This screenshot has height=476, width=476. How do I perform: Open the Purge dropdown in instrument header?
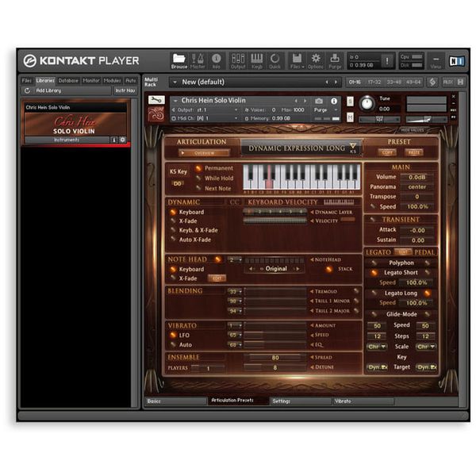[x=321, y=109]
